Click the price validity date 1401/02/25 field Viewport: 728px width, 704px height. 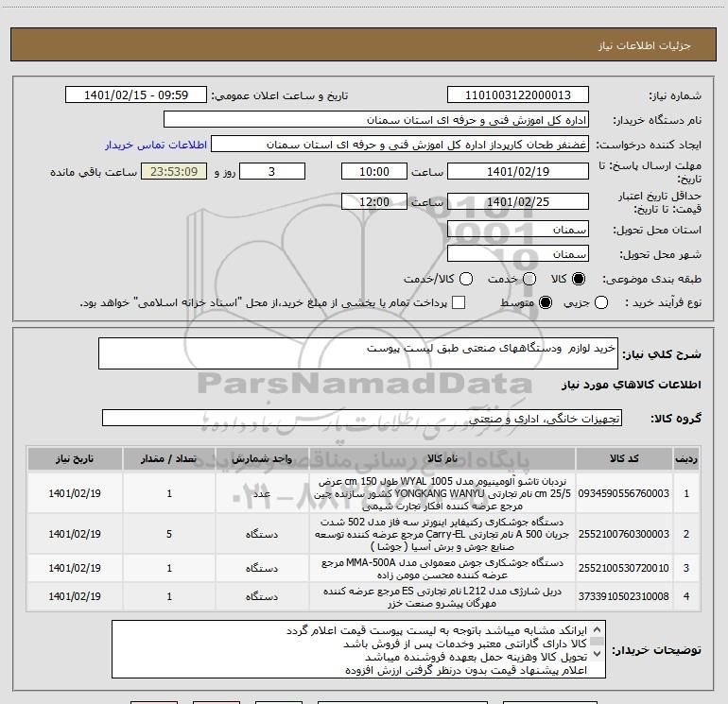(x=518, y=202)
